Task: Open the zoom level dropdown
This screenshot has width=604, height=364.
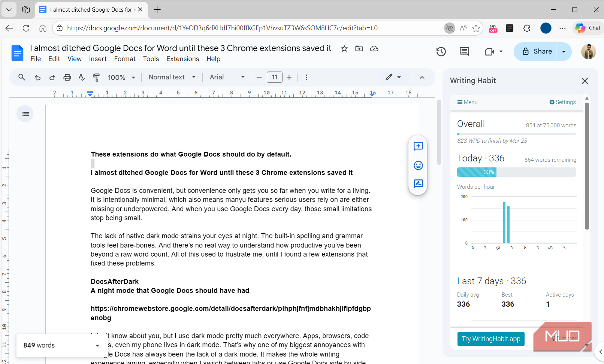Action: coord(121,78)
